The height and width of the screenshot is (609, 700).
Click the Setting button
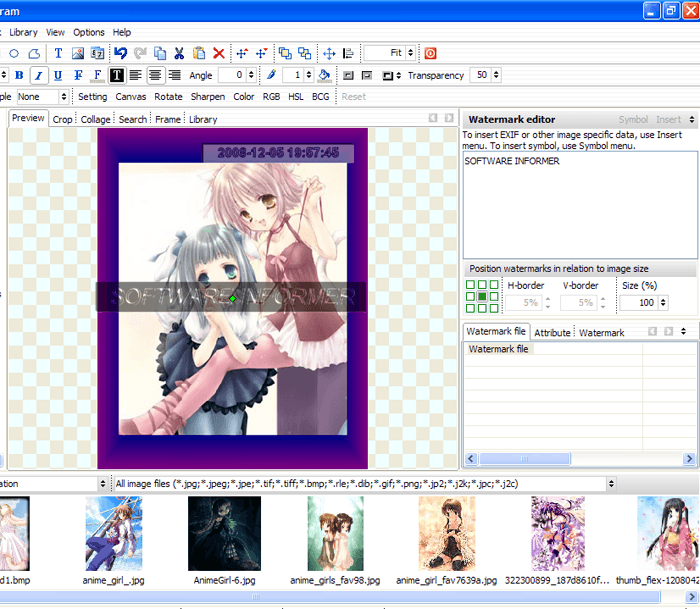(92, 97)
